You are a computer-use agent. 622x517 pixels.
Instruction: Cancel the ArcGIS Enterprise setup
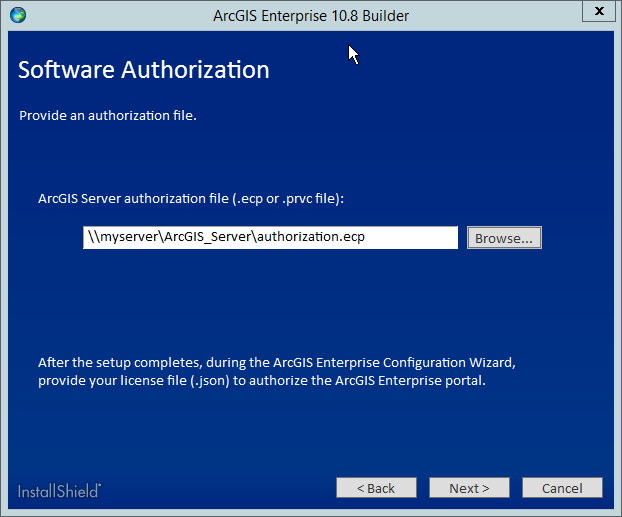tap(561, 488)
